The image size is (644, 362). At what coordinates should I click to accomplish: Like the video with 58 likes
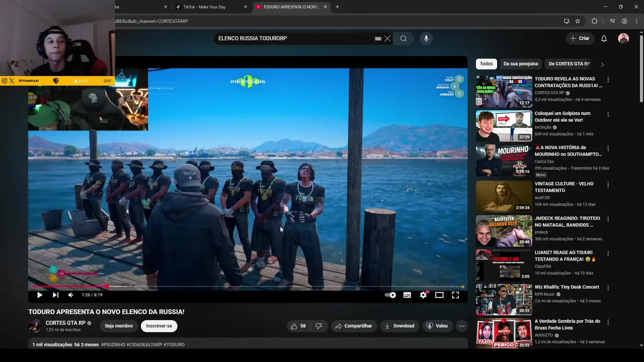coord(298,326)
